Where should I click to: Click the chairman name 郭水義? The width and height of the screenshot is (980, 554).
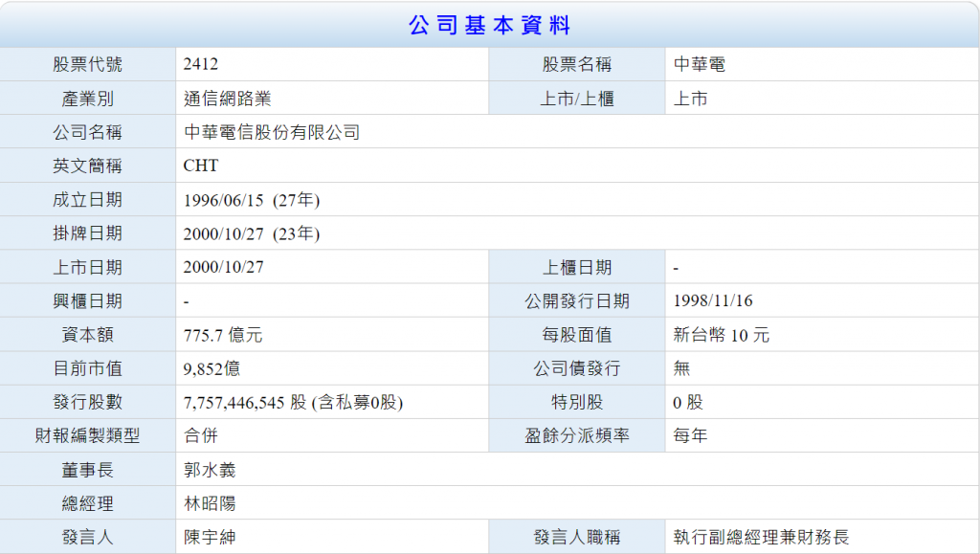210,470
